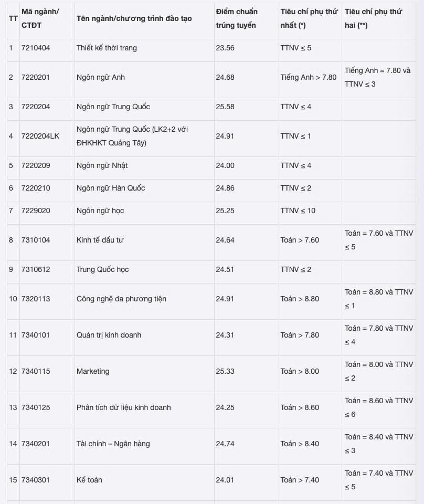Select the "Kinh tế đầu tư" major name
The height and width of the screenshot is (504, 424).
[x=100, y=240]
